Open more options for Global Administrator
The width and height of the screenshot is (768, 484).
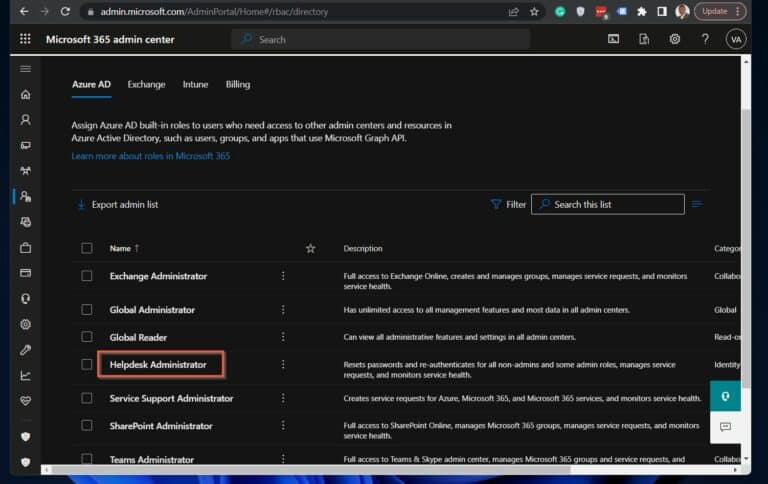283,310
